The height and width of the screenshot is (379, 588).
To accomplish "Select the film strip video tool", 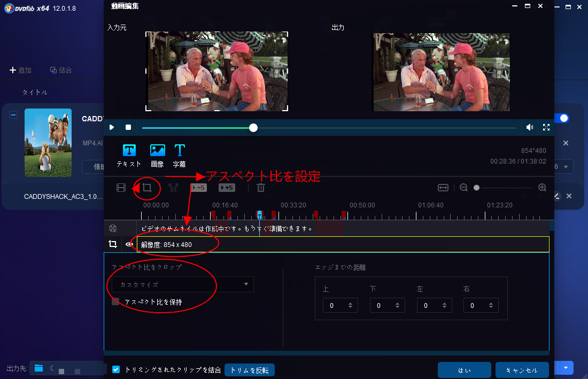I will coord(121,188).
